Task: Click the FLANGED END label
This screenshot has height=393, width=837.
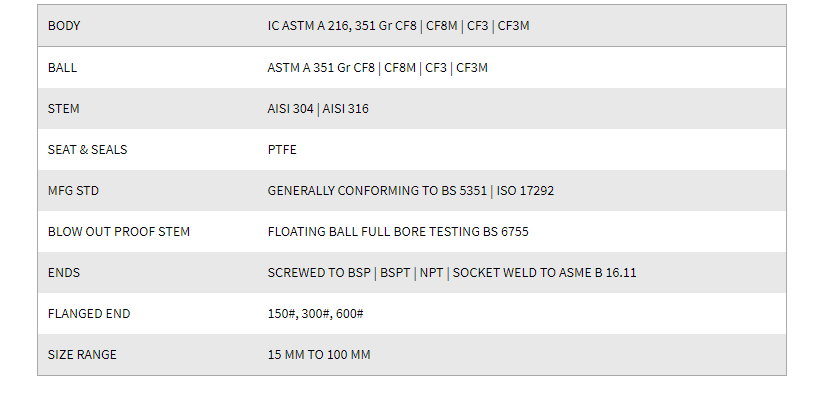Action: click(x=89, y=314)
